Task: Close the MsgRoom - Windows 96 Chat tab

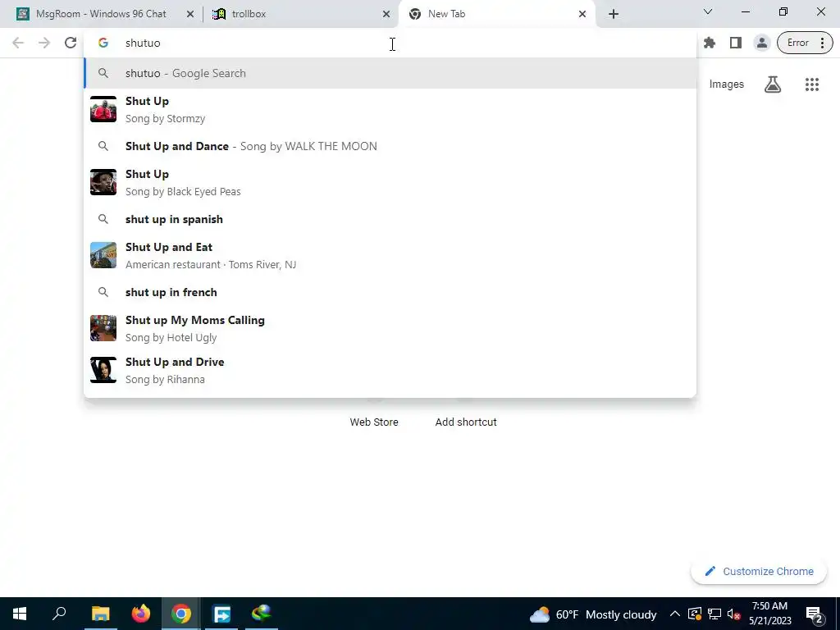Action: click(190, 14)
